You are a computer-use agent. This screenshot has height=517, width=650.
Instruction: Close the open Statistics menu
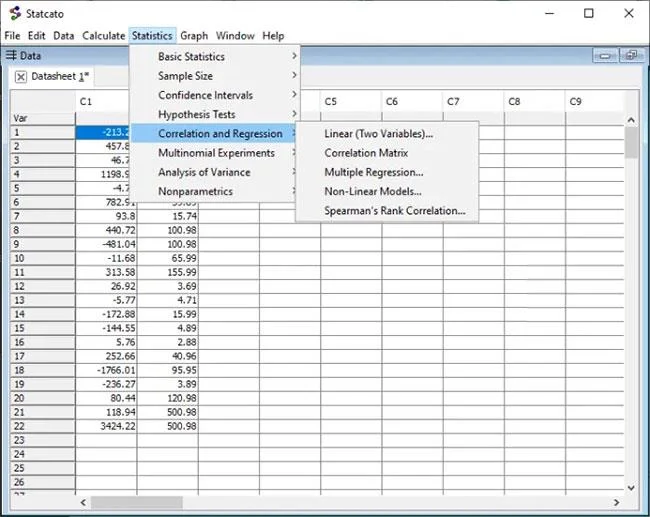click(152, 36)
